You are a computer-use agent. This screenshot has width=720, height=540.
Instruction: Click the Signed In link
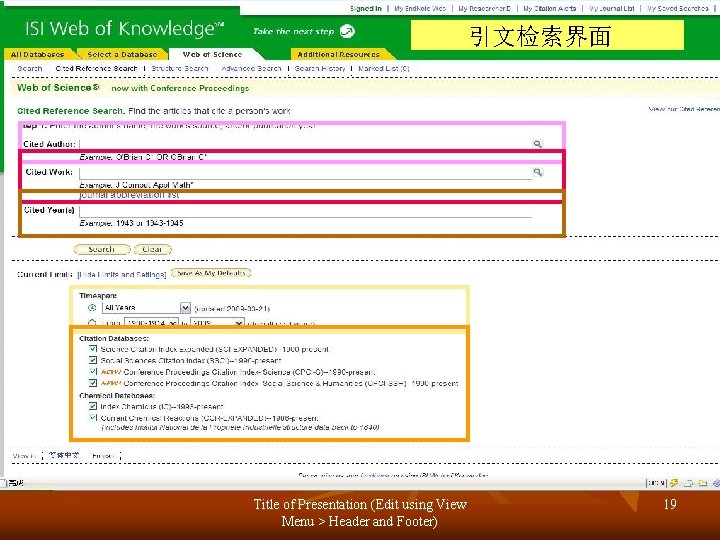(x=366, y=8)
